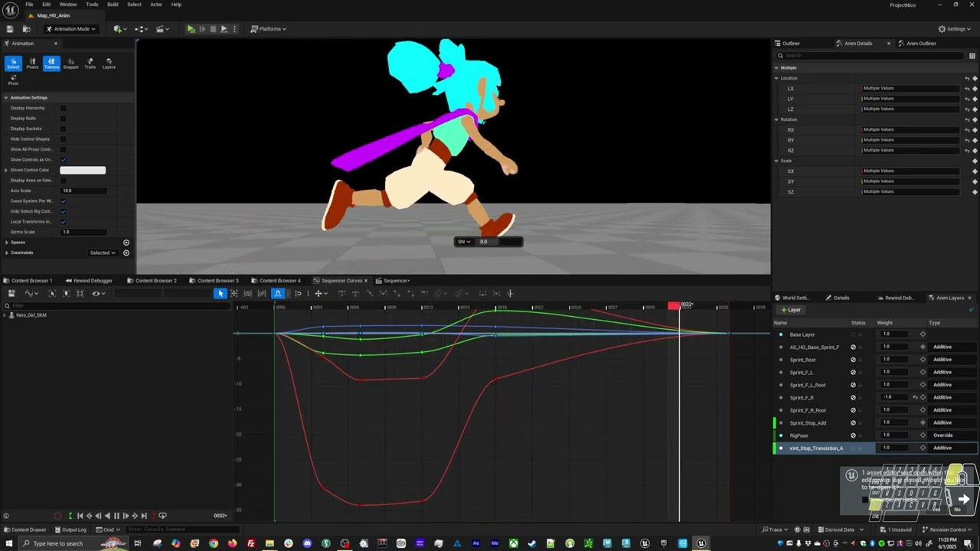Click mute icon for RigPose layer
980x551 pixels.
pyautogui.click(x=853, y=435)
